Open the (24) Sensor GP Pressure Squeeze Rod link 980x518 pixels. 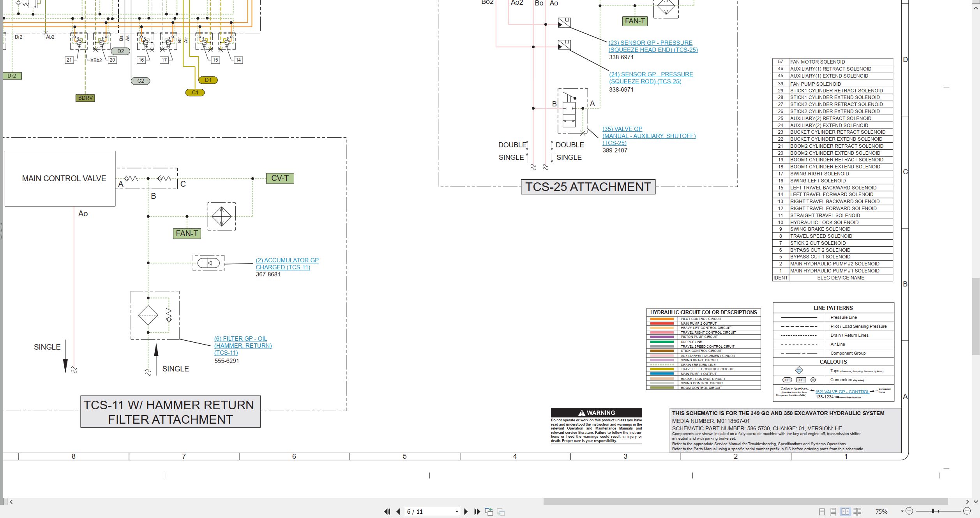pos(651,78)
